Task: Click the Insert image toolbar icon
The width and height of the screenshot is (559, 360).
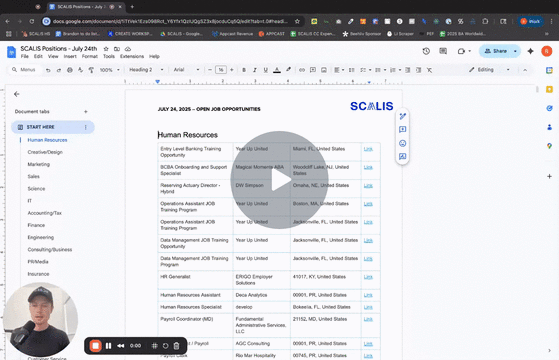Action: tap(324, 70)
